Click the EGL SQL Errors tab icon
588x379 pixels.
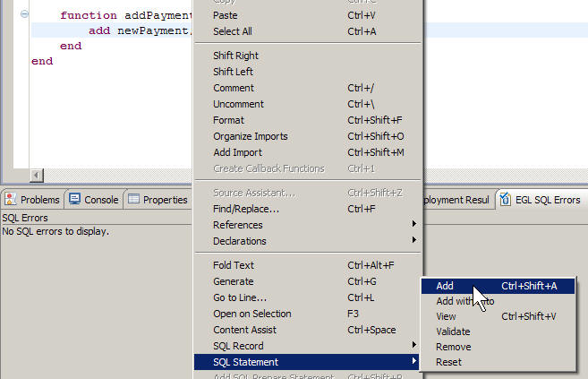(x=505, y=199)
